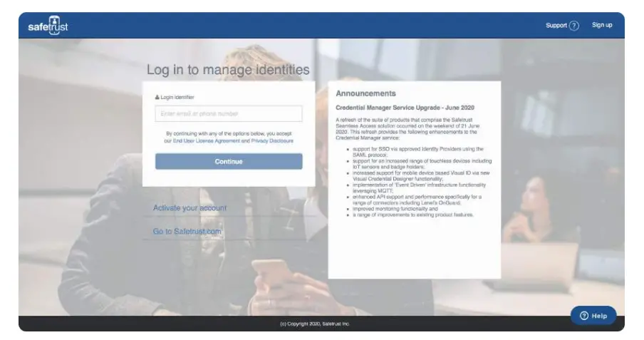Focus the Login identifier email field
Screen dimensions: 644x340
pyautogui.click(x=229, y=113)
